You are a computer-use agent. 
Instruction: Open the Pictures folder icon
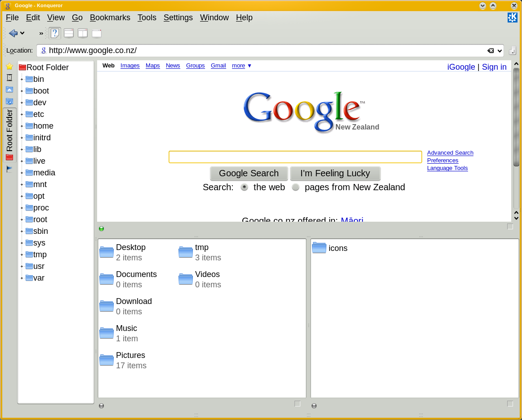pos(107,360)
